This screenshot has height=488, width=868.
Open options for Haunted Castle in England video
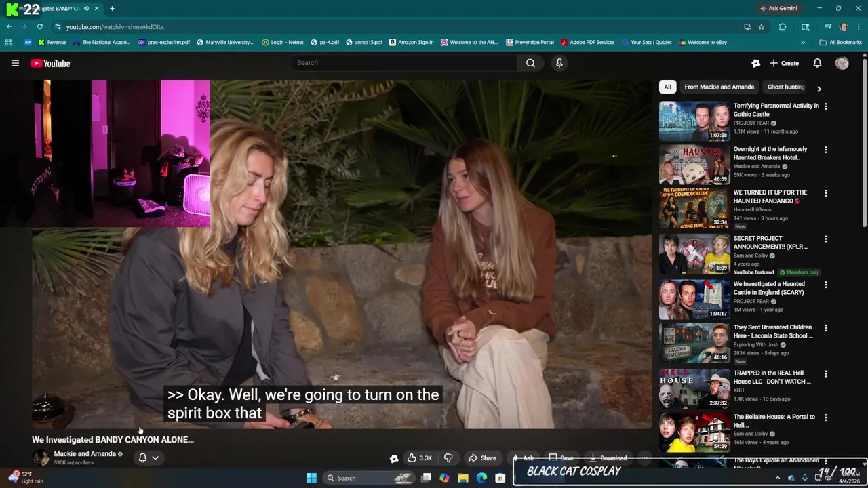[825, 285]
